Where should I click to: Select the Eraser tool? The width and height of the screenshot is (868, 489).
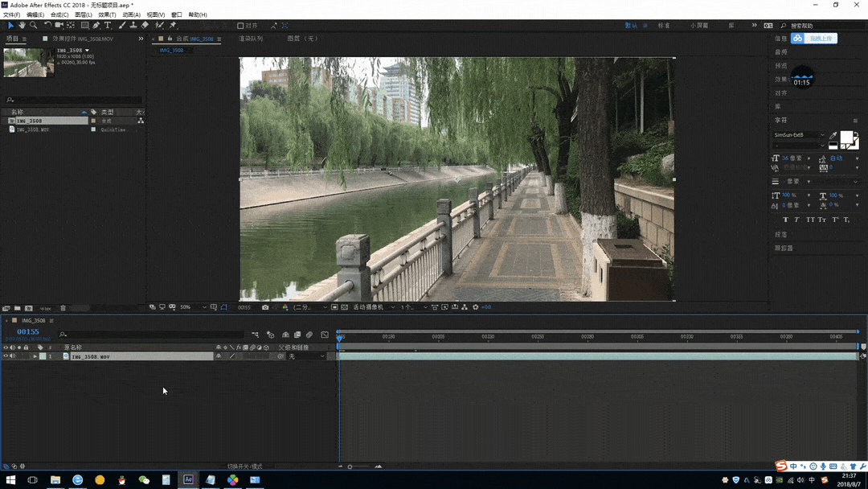point(145,26)
